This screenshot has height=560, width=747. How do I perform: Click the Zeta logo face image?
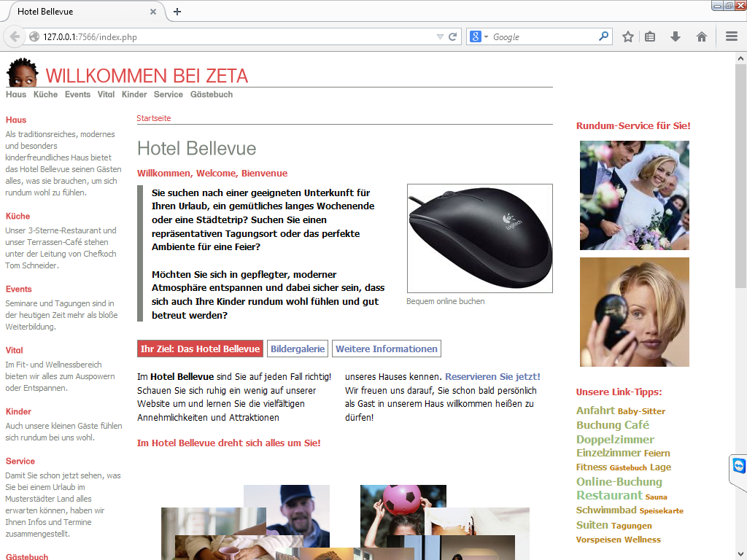[x=22, y=72]
